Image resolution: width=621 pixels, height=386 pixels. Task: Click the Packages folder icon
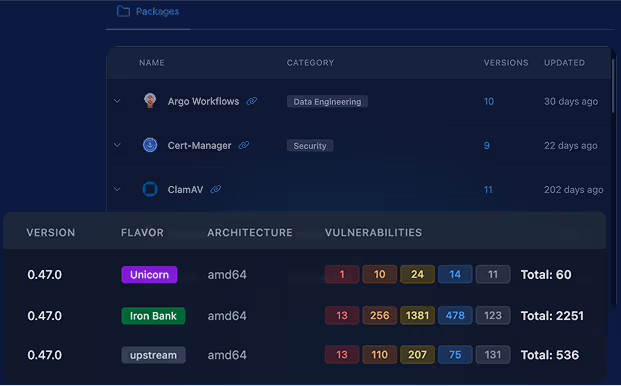(123, 11)
